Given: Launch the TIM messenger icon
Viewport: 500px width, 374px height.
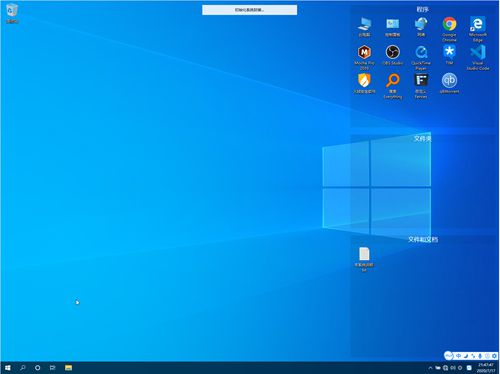Looking at the screenshot, I should pos(449,55).
